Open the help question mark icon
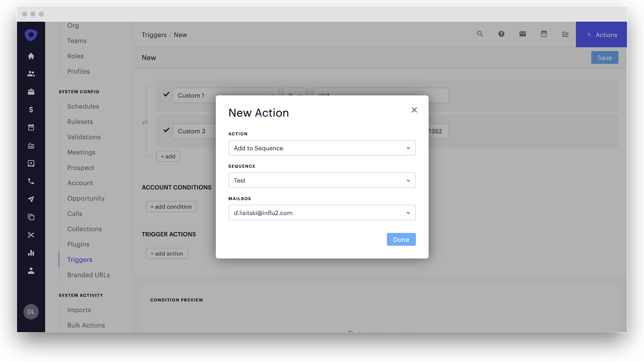Image resolution: width=644 pixels, height=362 pixels. click(x=501, y=34)
